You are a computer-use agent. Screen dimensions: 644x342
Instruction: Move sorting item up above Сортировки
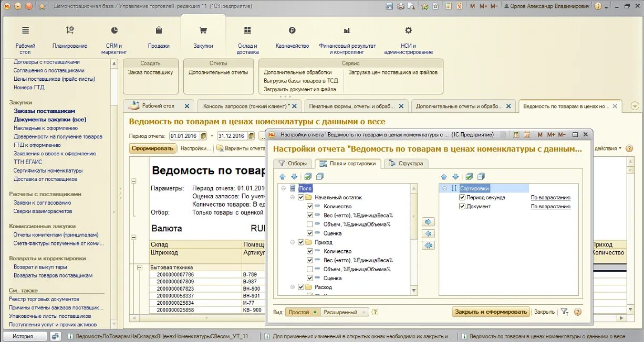point(443,177)
